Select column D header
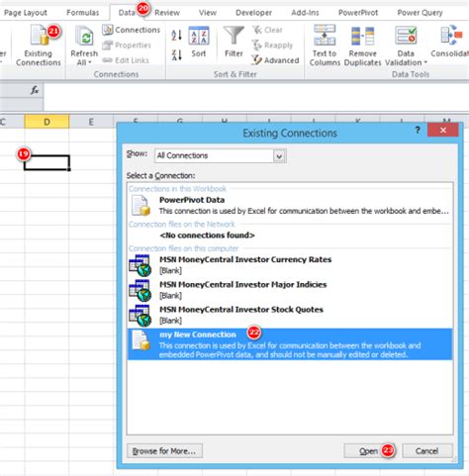Image resolution: width=469 pixels, height=476 pixels. pyautogui.click(x=47, y=122)
